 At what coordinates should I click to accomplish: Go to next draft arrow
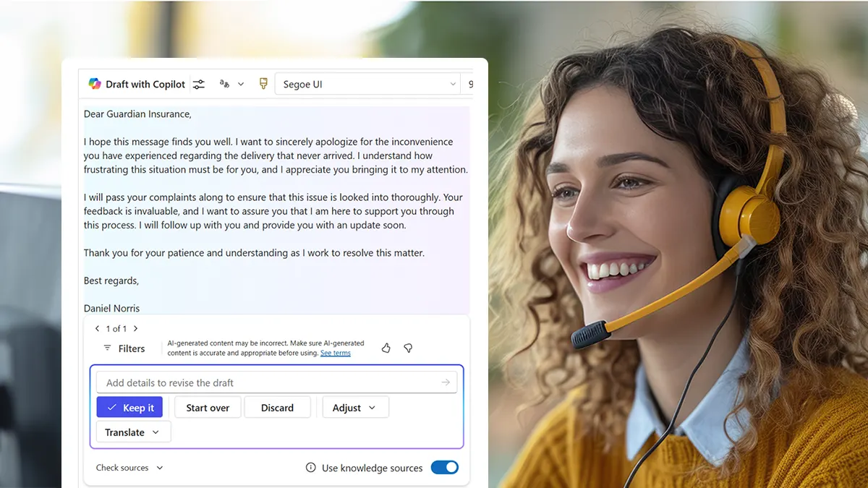point(135,328)
